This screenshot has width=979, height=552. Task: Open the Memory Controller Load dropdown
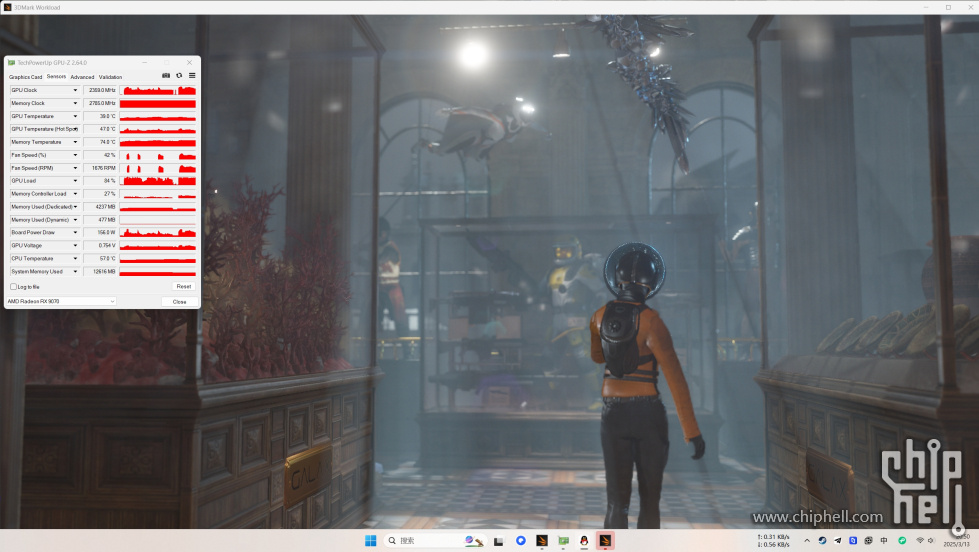pos(76,194)
